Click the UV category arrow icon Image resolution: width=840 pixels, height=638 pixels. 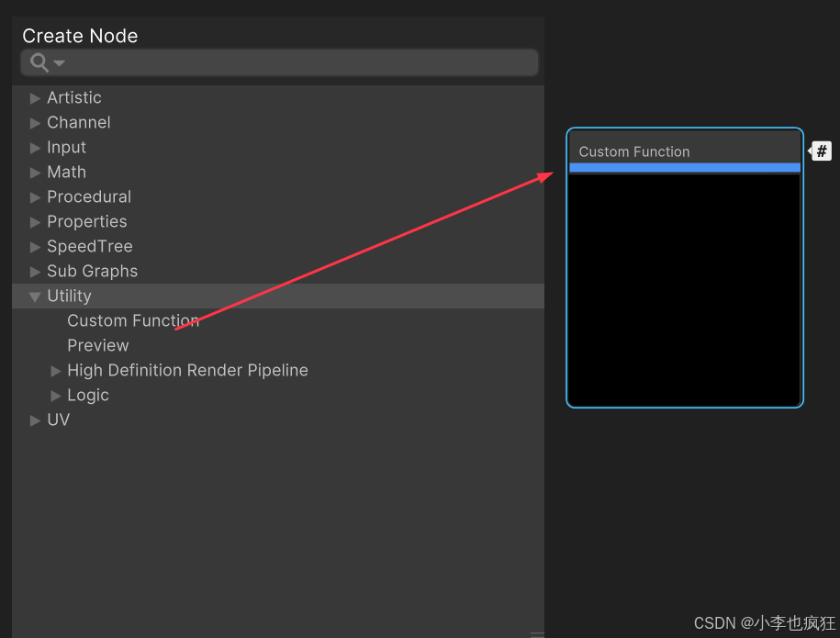34,420
